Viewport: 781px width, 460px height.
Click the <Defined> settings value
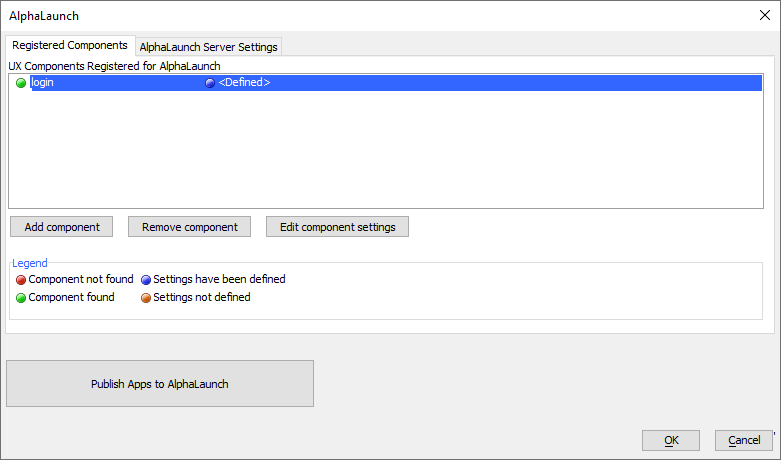point(245,83)
